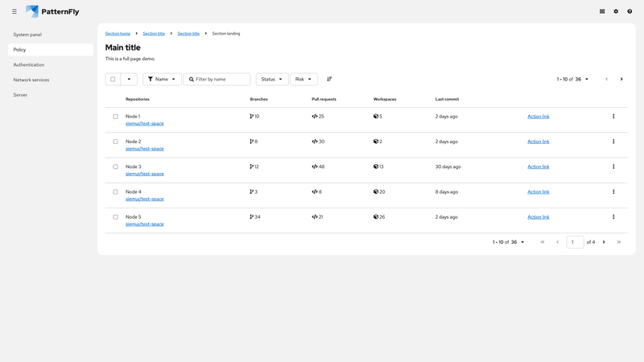This screenshot has height=362, width=644.
Task: Click the sort order icon in toolbar
Action: click(329, 79)
